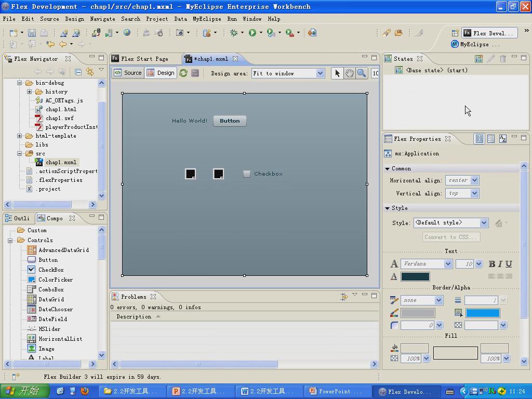Collapse the bin-debug folder
532x399 pixels.
pos(19,83)
